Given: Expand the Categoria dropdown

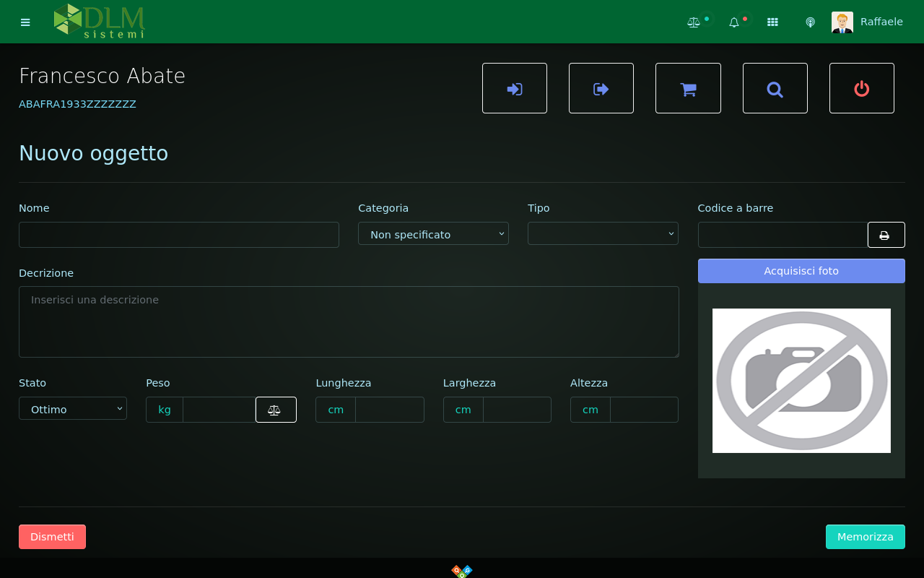Looking at the screenshot, I should 433,234.
